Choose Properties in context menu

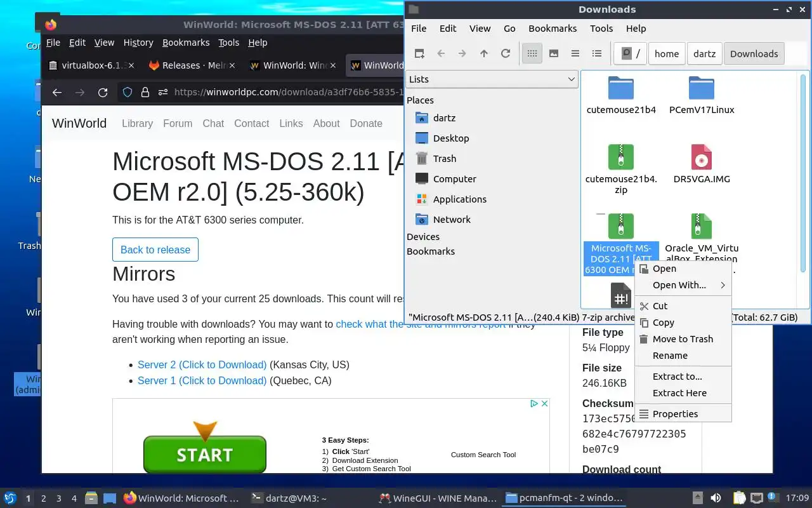(683, 414)
